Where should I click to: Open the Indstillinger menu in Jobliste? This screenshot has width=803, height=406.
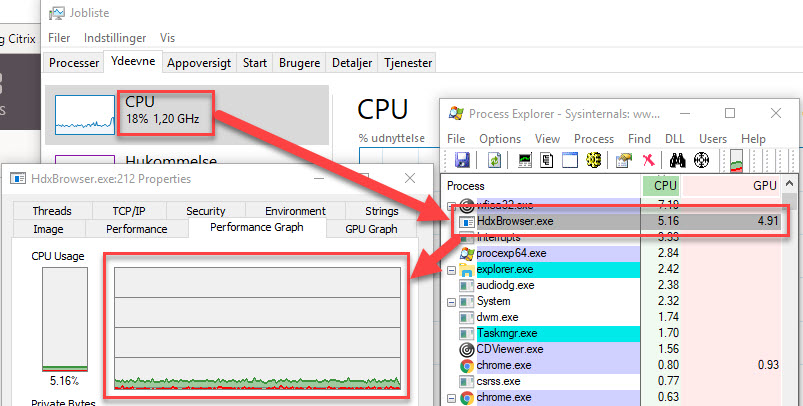(x=115, y=38)
